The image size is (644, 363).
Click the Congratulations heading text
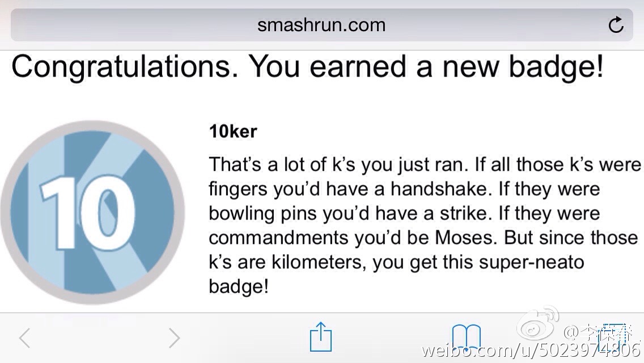307,67
